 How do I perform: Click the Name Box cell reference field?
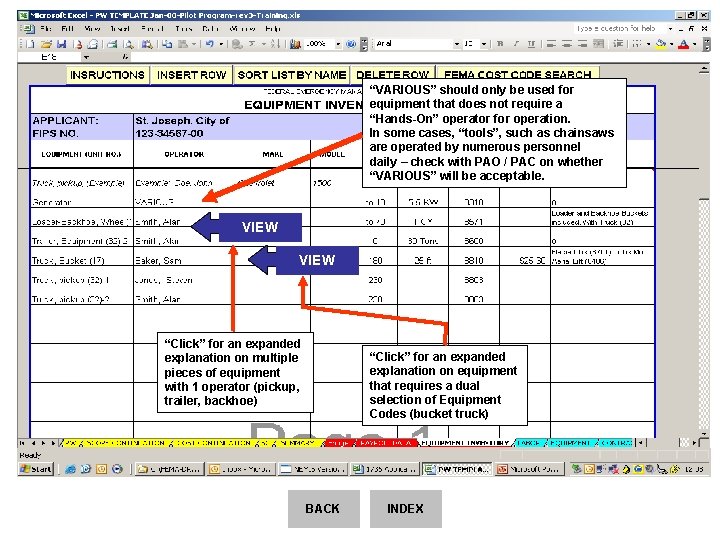[x=50, y=57]
